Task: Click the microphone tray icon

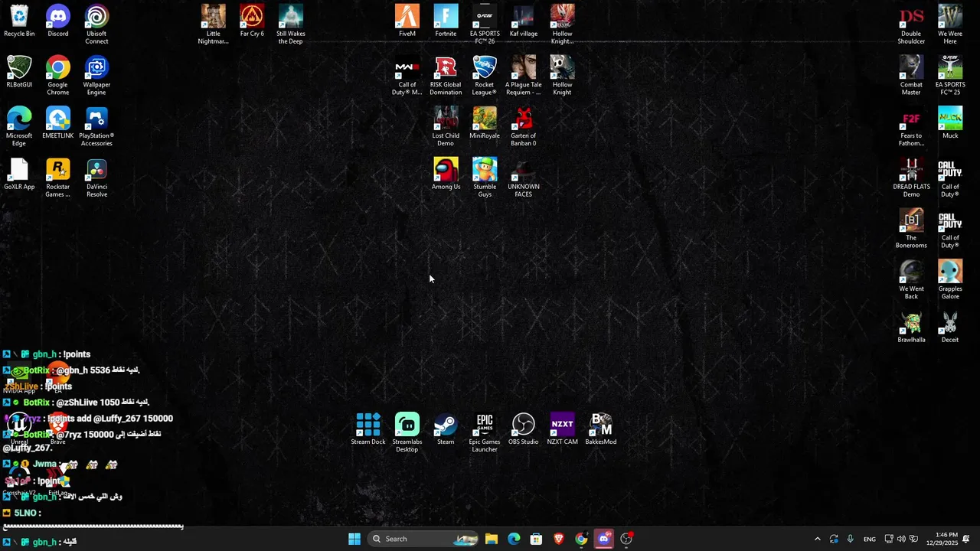Action: (x=850, y=539)
